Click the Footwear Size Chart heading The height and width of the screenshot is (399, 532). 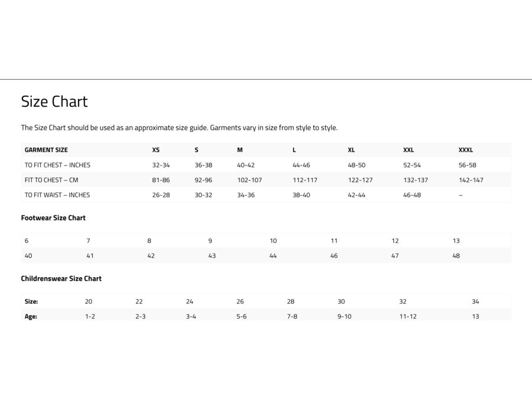click(53, 218)
